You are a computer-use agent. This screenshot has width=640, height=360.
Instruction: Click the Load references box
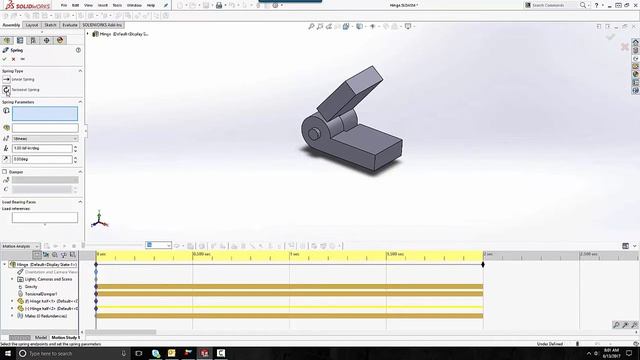pyautogui.click(x=45, y=218)
